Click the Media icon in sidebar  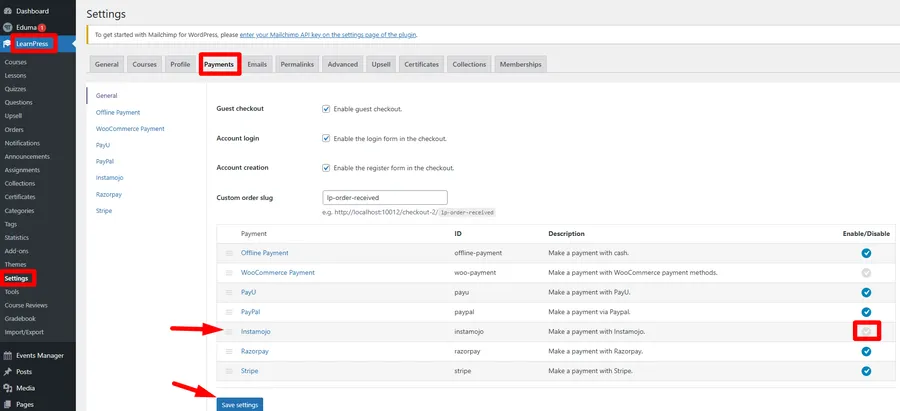point(7,388)
